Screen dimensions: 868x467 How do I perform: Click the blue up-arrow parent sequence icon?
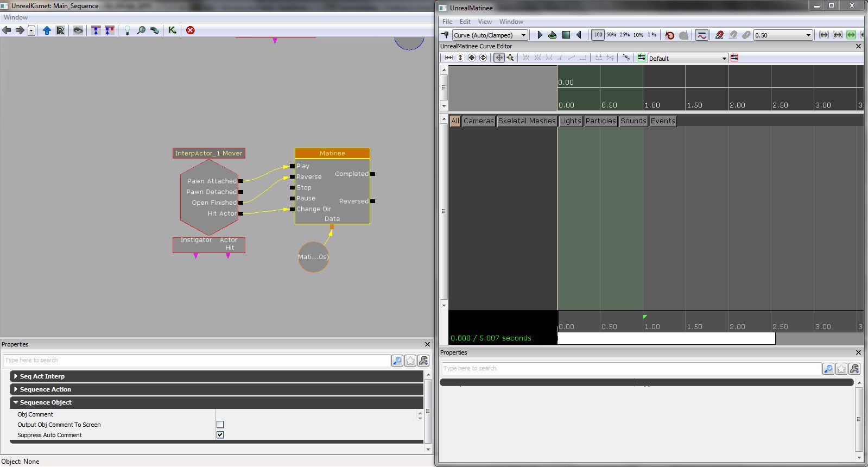(x=47, y=30)
